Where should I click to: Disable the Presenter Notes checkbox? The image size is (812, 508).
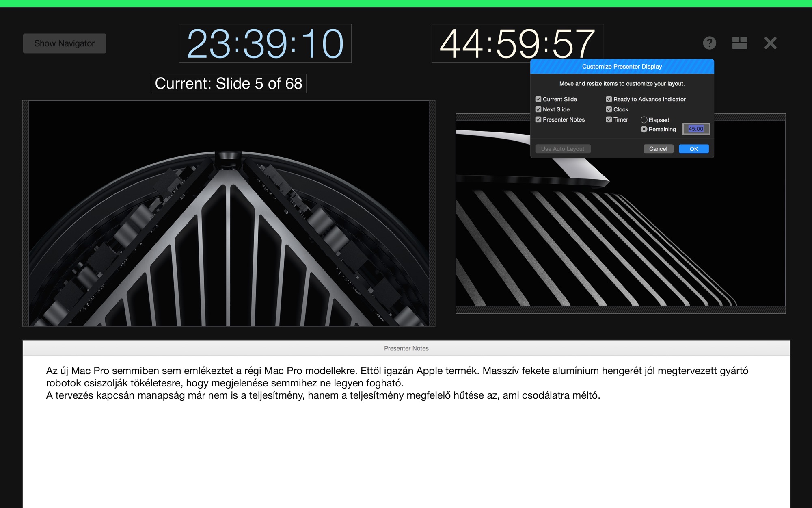pos(538,119)
